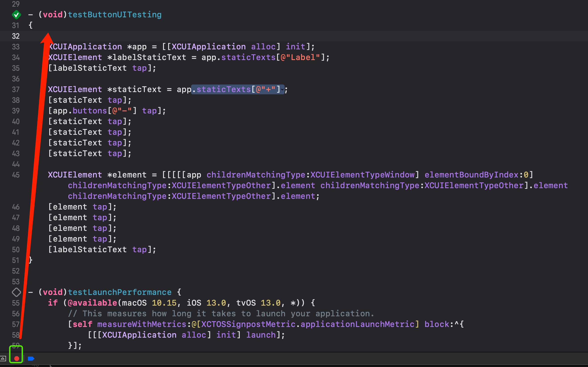The image size is (588, 367).
Task: Rerun testButtonUITesting via the green checkmark diamond
Action: 16,14
